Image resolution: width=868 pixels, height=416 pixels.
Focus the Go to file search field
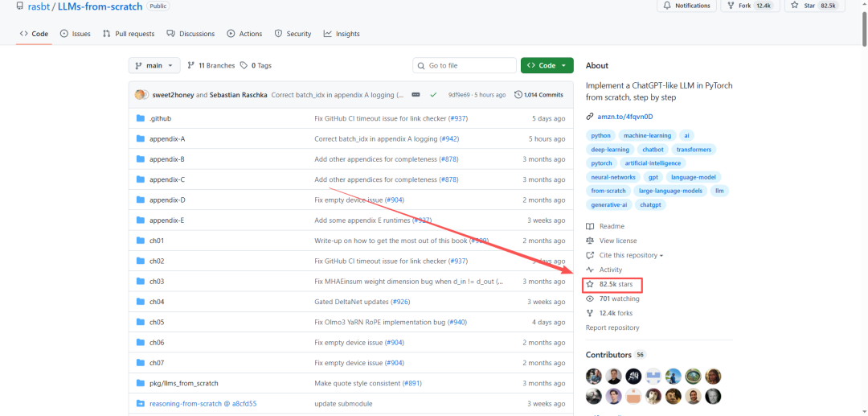[x=465, y=65]
